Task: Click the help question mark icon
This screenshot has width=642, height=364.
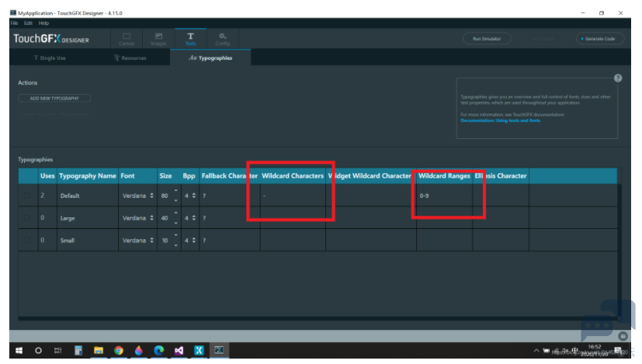Action: pos(618,78)
